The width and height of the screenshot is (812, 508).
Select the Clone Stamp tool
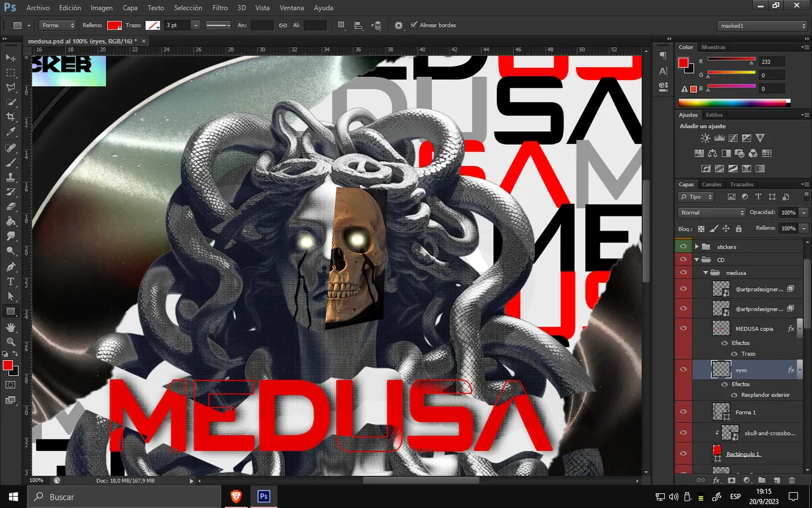(x=11, y=177)
